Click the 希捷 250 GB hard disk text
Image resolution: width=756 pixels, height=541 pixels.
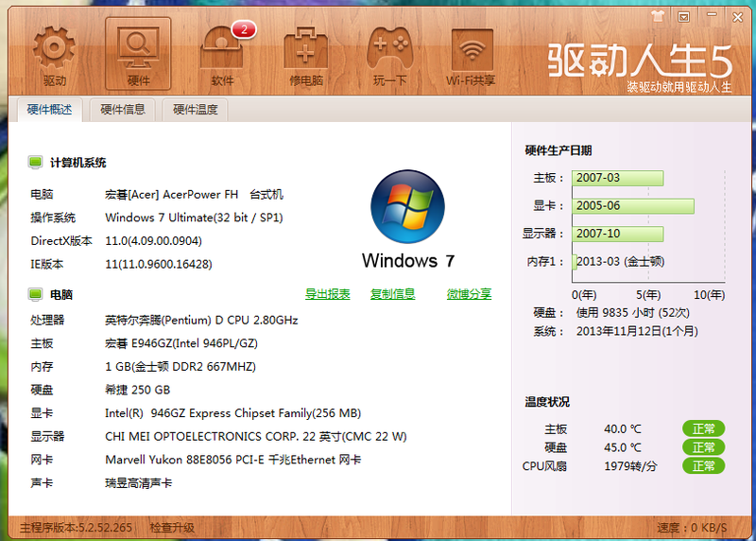(x=137, y=390)
